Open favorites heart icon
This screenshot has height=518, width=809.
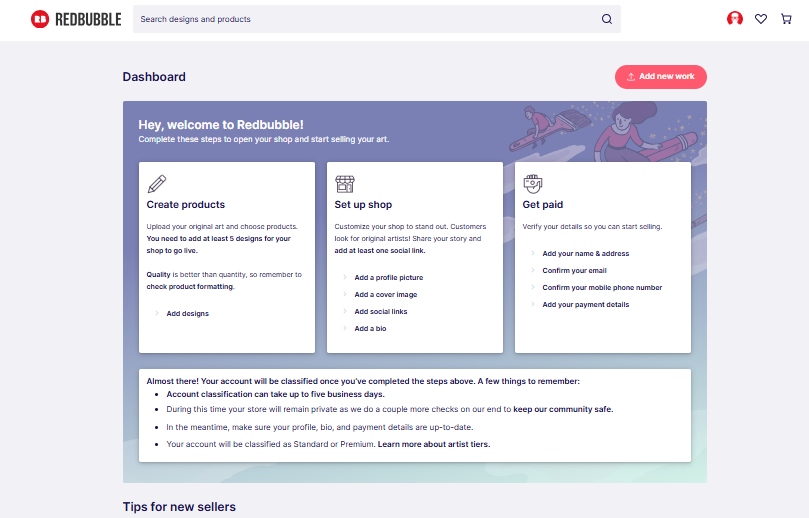[x=760, y=19]
